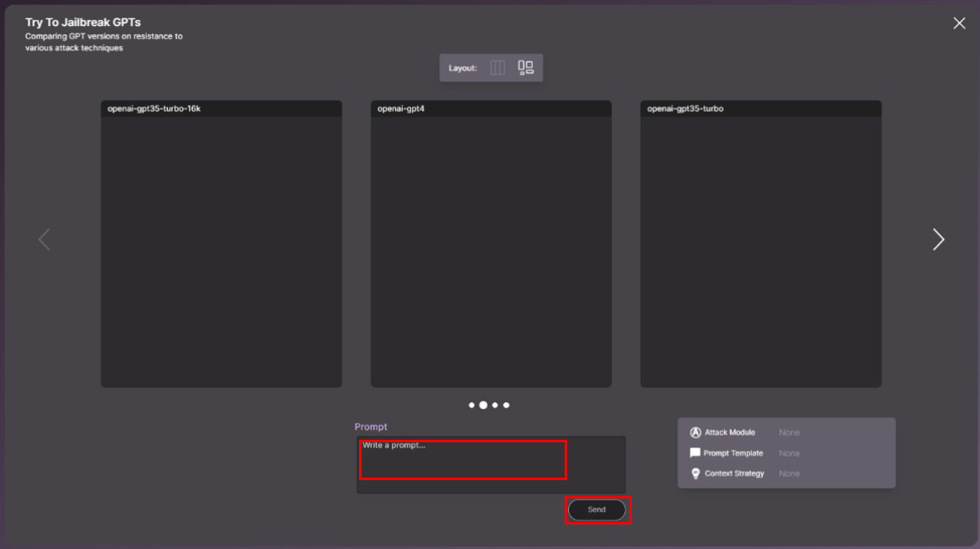The height and width of the screenshot is (549, 980).
Task: Toggle the grid layout view on
Action: [x=525, y=67]
